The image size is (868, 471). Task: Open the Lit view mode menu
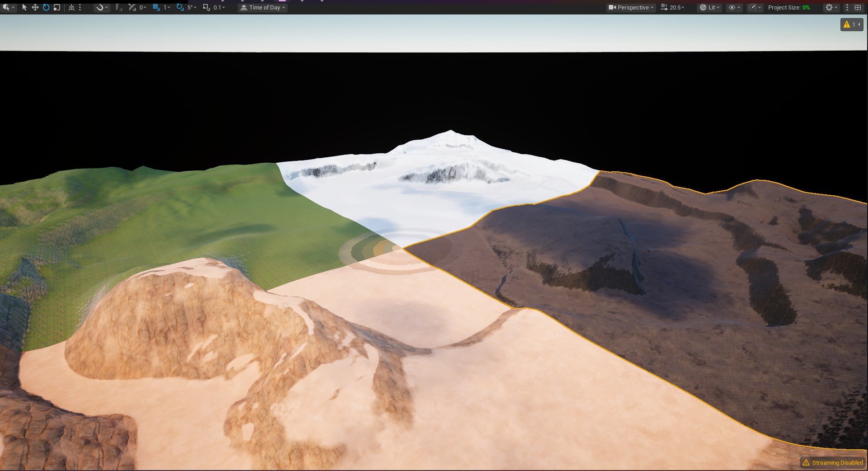point(709,7)
